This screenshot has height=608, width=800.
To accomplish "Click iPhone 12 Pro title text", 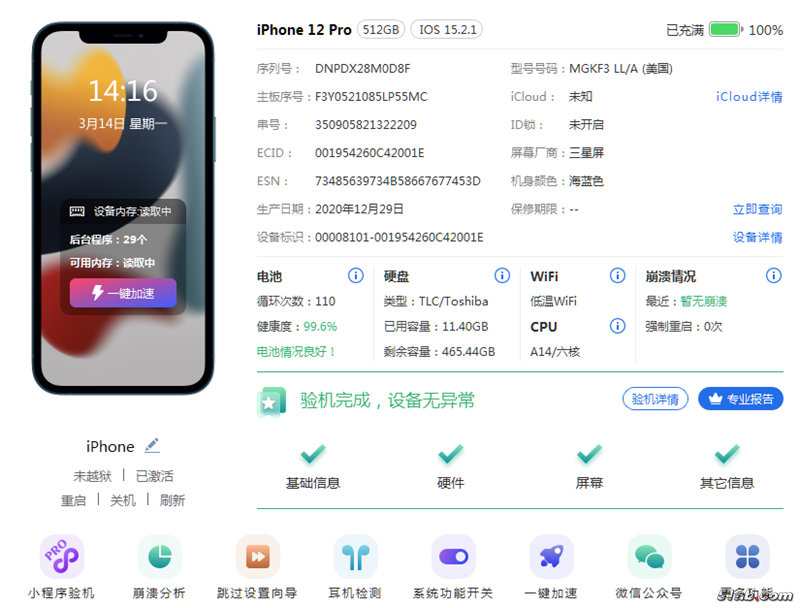I will click(304, 30).
